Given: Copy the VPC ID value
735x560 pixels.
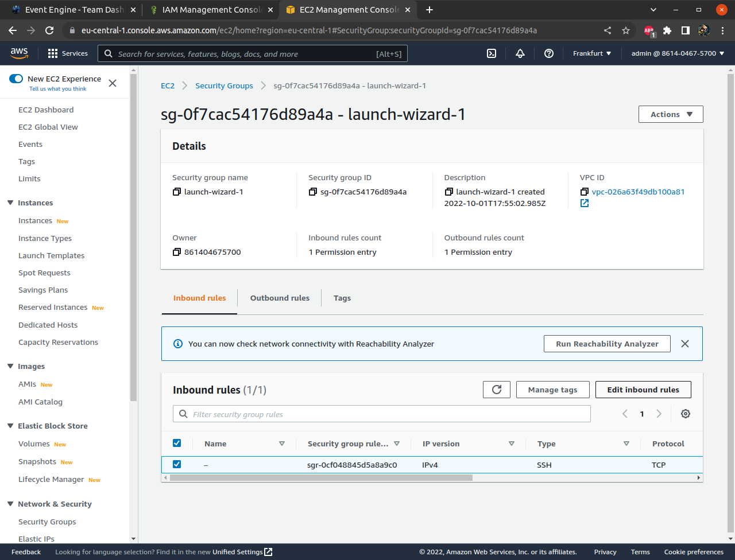Looking at the screenshot, I should [585, 192].
